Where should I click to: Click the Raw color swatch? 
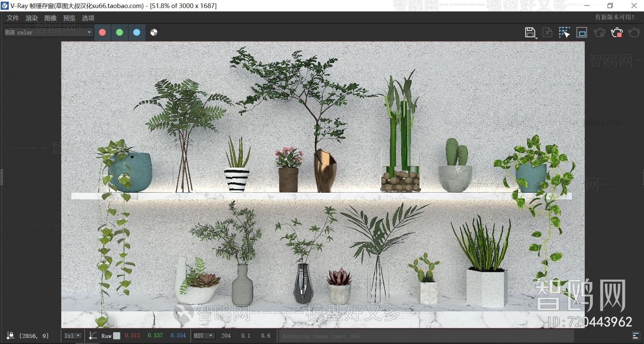tap(117, 336)
